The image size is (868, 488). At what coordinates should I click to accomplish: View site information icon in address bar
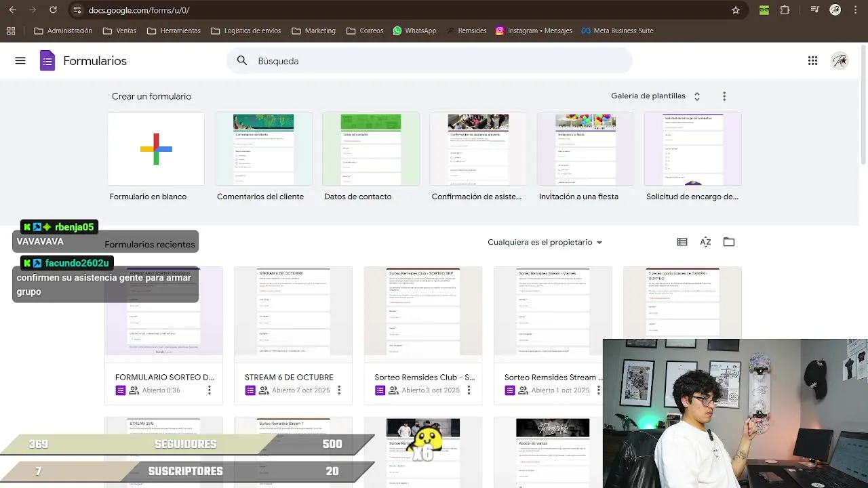point(77,10)
